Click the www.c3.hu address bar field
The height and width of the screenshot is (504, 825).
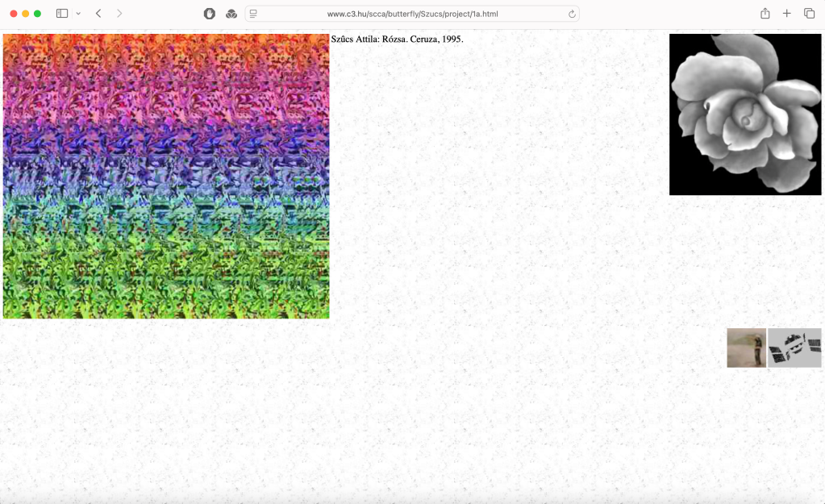[412, 14]
